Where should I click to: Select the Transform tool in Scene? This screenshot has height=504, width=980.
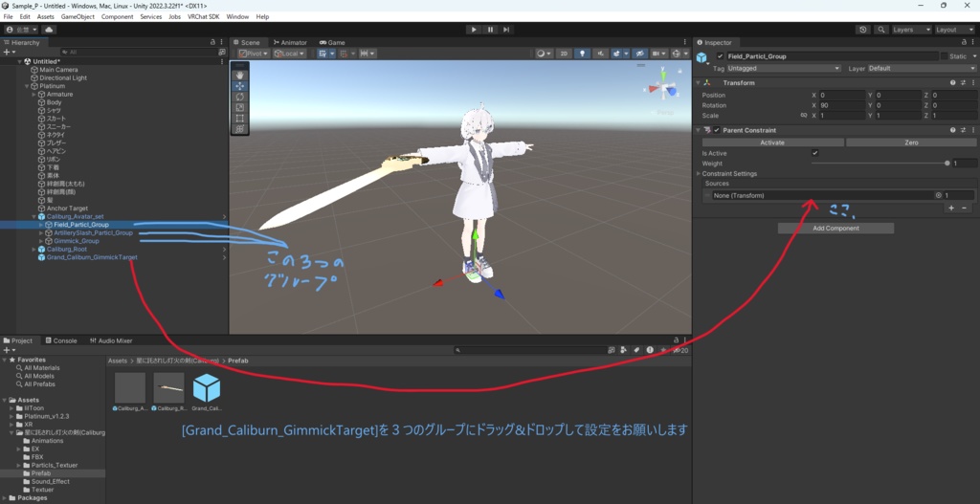pos(240,129)
